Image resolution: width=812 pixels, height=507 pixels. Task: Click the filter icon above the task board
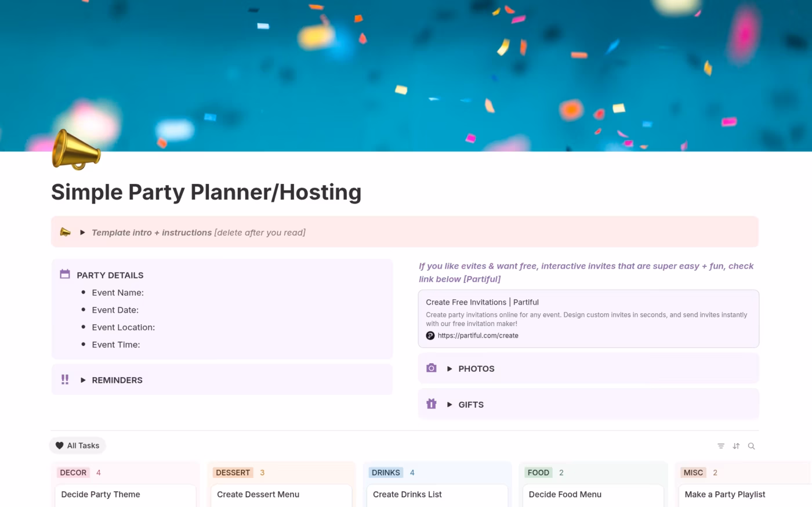click(721, 446)
